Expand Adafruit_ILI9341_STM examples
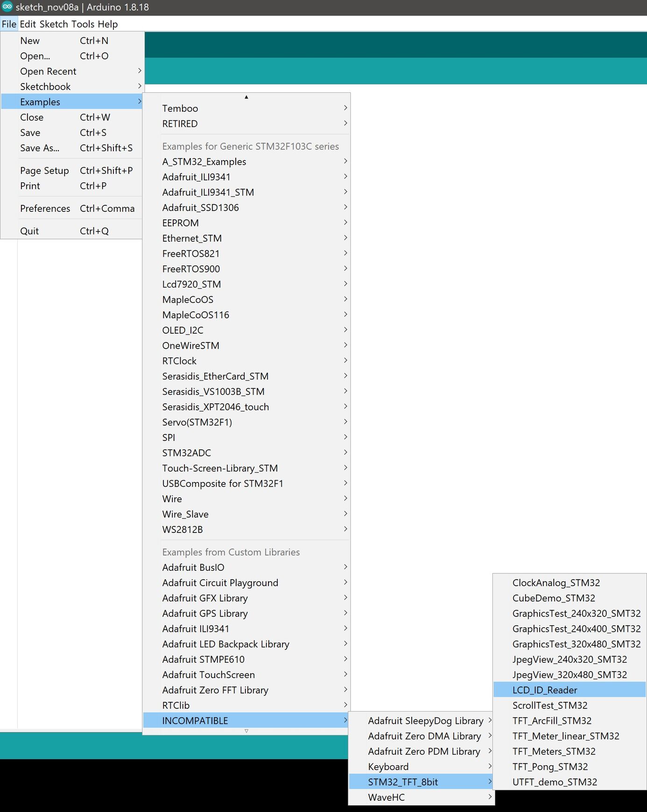 246,192
